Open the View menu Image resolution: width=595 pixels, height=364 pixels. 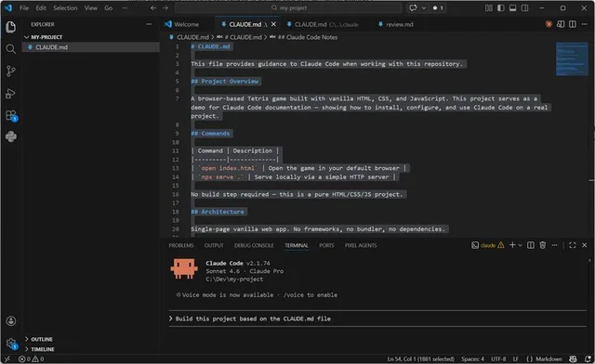coord(90,8)
